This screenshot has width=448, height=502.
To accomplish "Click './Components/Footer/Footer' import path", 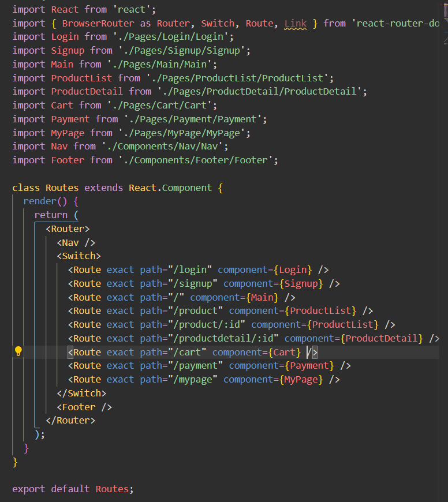I will (195, 160).
